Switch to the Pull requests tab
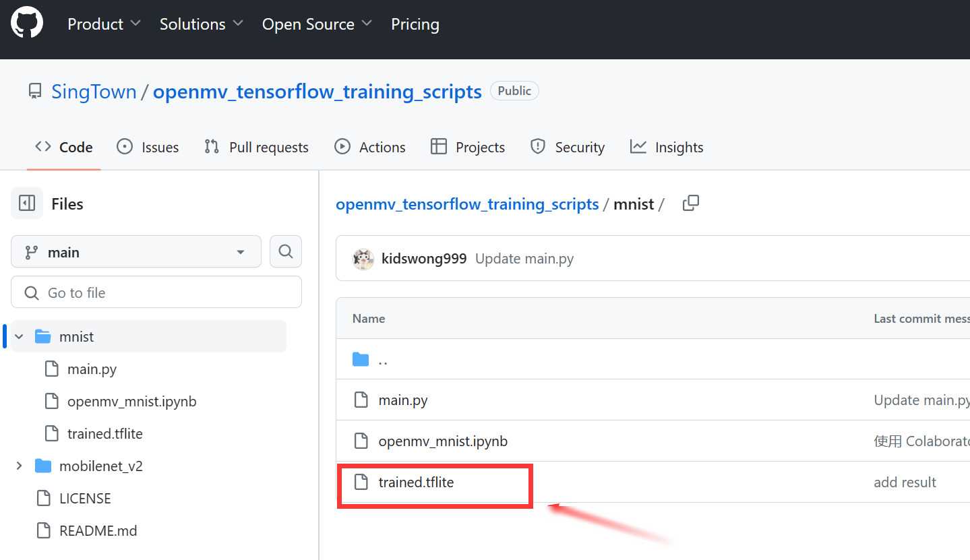This screenshot has width=970, height=560. [x=256, y=147]
